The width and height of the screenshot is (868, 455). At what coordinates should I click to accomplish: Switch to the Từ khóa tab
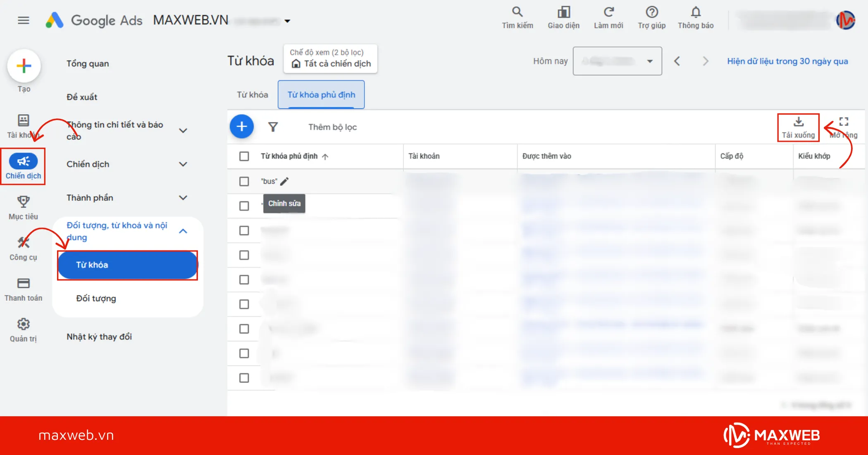click(x=252, y=95)
